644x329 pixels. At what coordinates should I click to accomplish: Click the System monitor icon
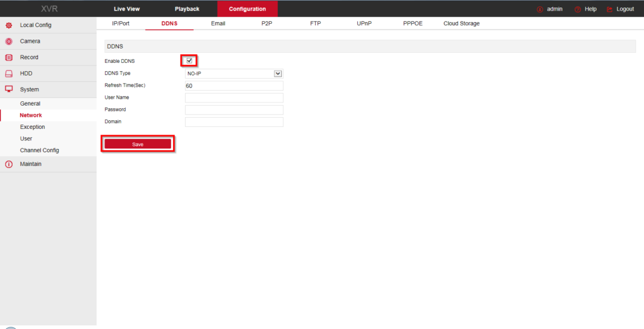point(9,89)
